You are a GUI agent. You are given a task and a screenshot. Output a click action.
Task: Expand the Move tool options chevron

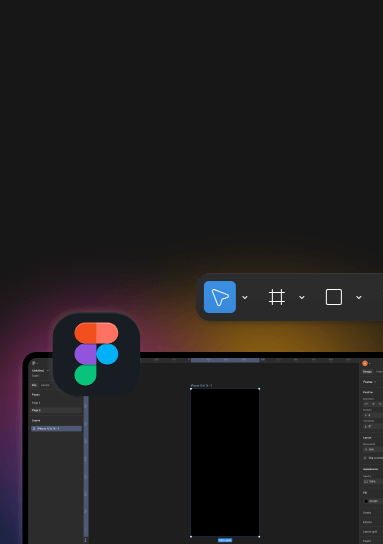pyautogui.click(x=245, y=297)
